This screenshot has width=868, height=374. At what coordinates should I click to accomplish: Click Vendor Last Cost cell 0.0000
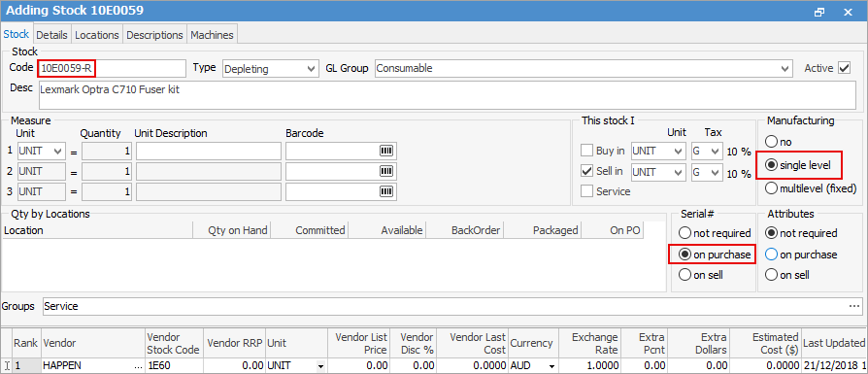[x=473, y=366]
